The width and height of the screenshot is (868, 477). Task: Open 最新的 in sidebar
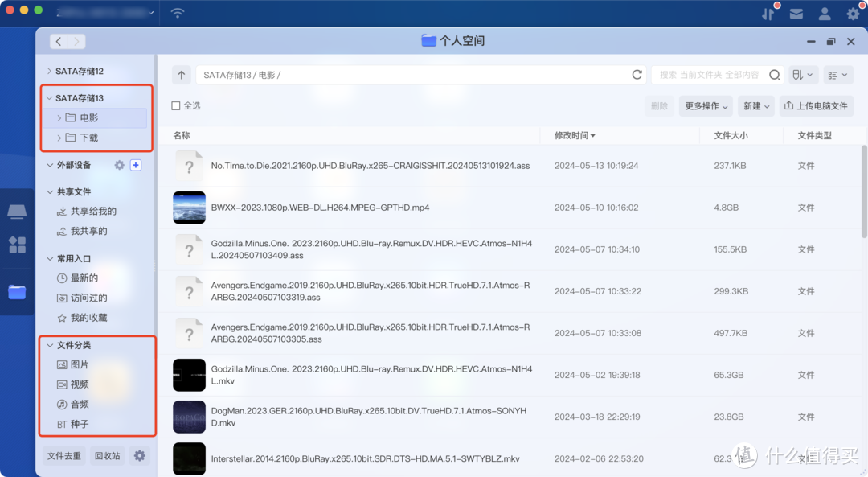click(77, 278)
